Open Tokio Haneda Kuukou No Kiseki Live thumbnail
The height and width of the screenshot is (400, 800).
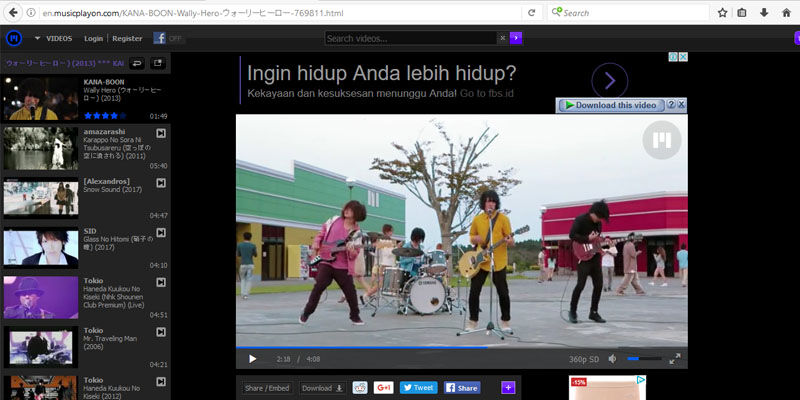[41, 297]
